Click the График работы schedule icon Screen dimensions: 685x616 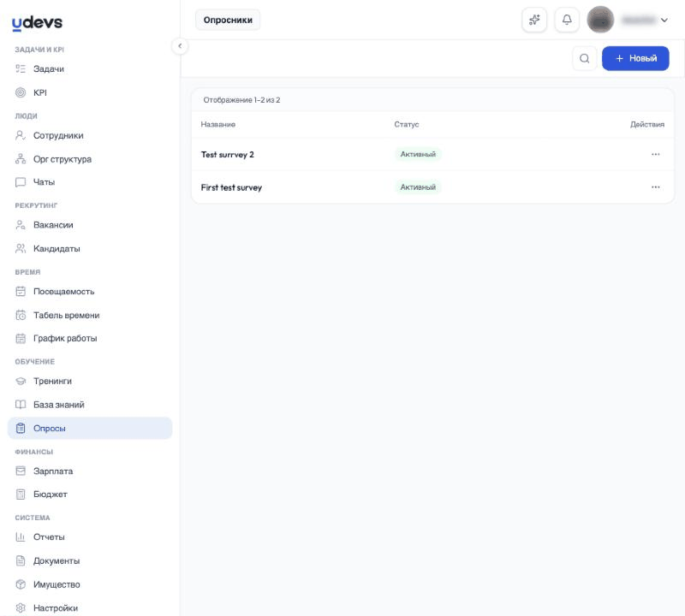point(21,338)
